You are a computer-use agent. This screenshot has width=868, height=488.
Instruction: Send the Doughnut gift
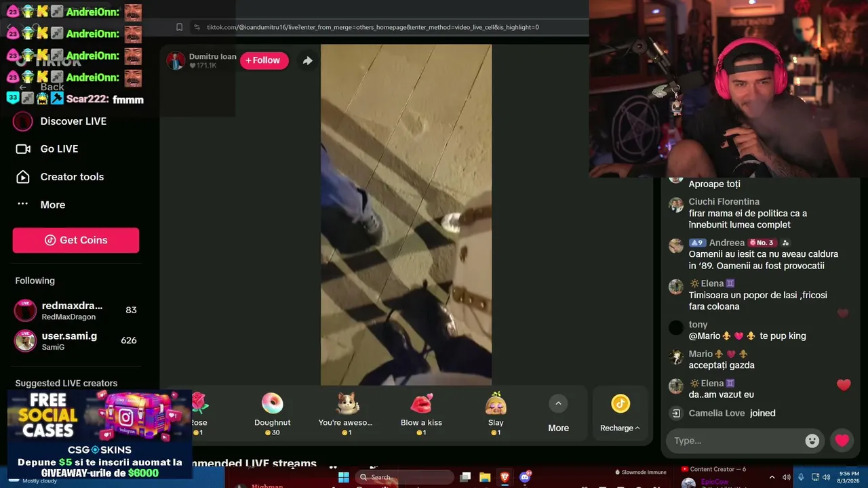(x=273, y=413)
